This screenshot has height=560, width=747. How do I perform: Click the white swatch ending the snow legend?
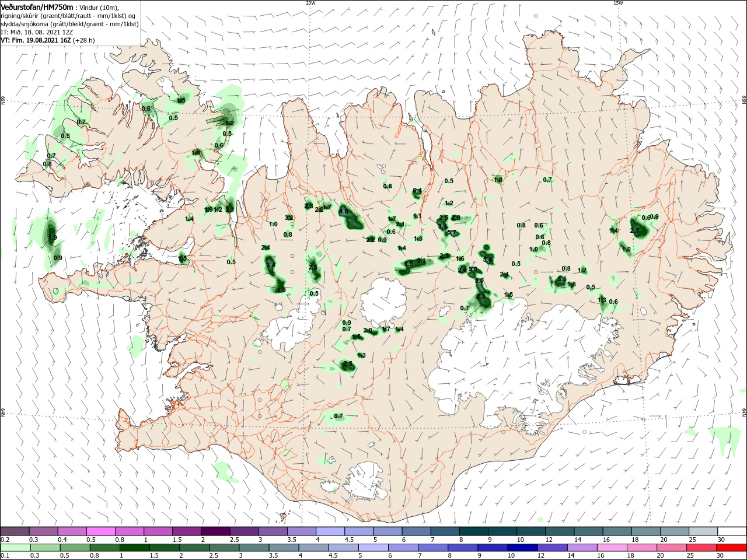[x=731, y=531]
